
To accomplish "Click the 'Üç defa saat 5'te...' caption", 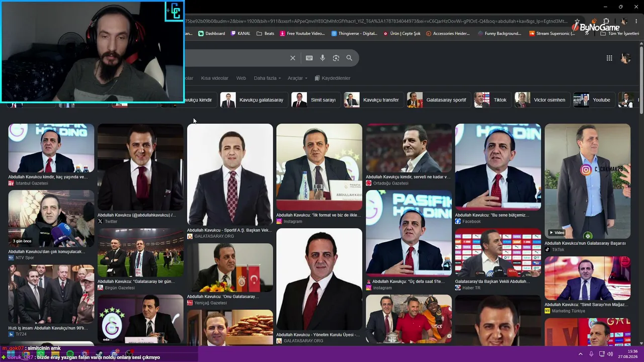I will 409,282.
